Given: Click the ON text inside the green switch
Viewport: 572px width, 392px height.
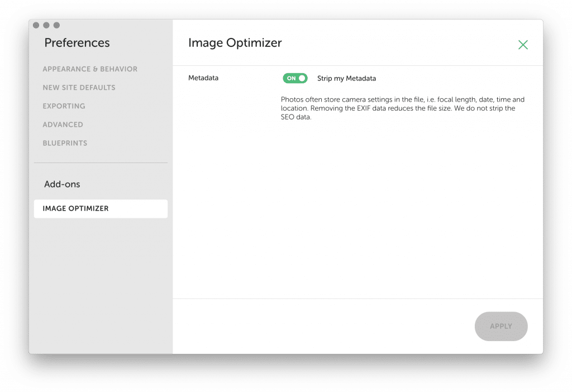Looking at the screenshot, I should pyautogui.click(x=291, y=78).
